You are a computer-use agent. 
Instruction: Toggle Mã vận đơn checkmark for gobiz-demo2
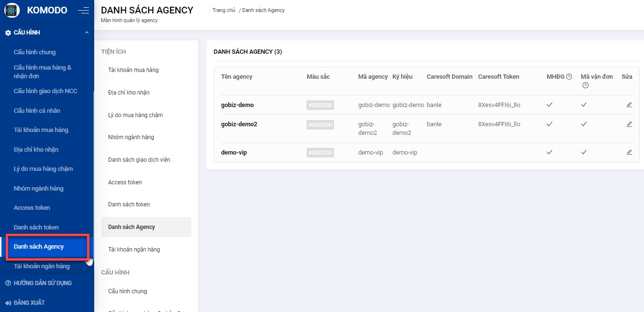tap(584, 124)
